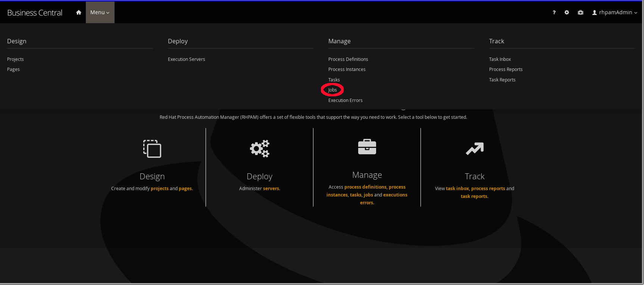The image size is (644, 285).
Task: Click the Manage heading in the menu panel
Action: [x=340, y=41]
